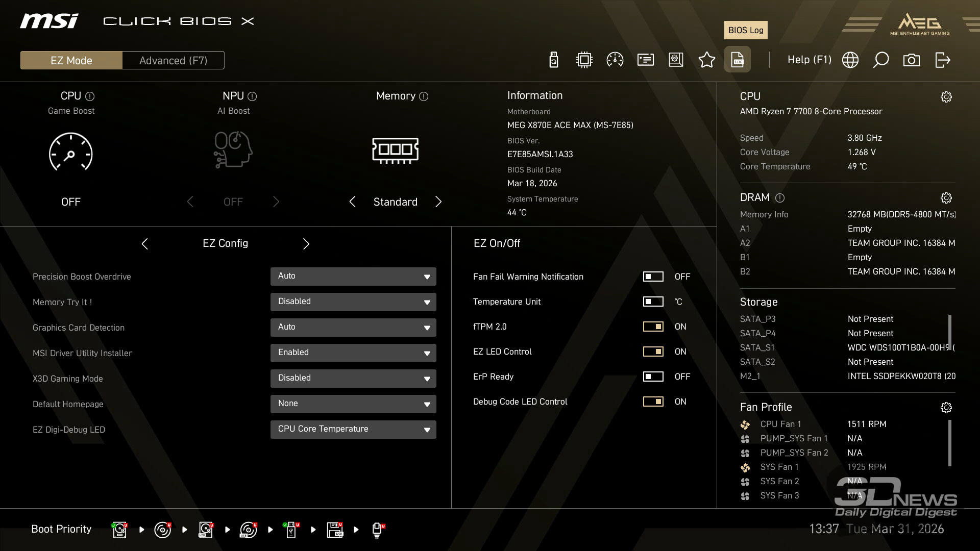The height and width of the screenshot is (551, 980).
Task: Open the BIOS Log icon
Action: [x=737, y=60]
